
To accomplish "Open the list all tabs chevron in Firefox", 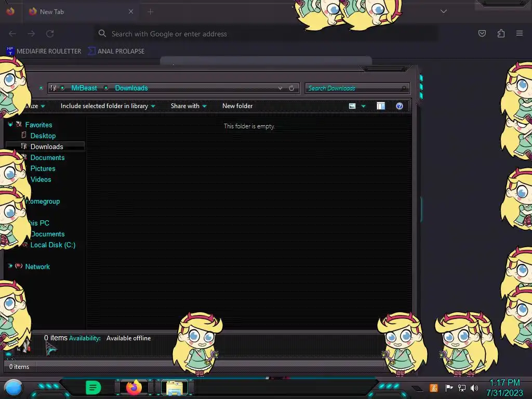I will 444,11.
